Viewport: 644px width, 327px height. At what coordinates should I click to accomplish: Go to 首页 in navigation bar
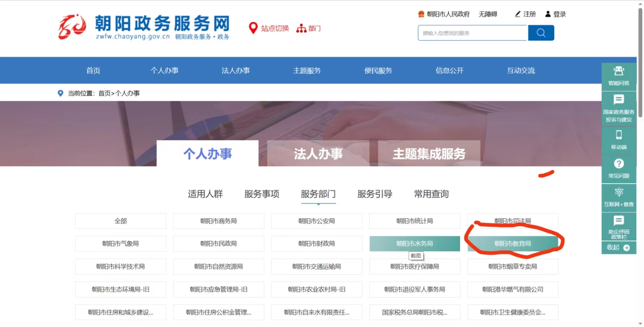click(93, 70)
